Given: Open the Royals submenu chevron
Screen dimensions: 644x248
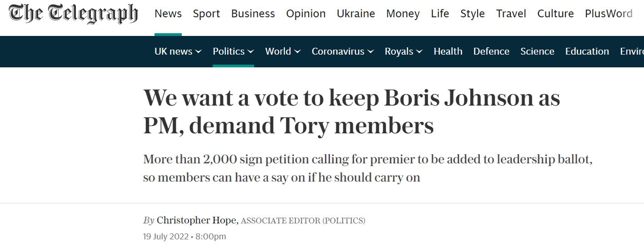Looking at the screenshot, I should pos(419,52).
